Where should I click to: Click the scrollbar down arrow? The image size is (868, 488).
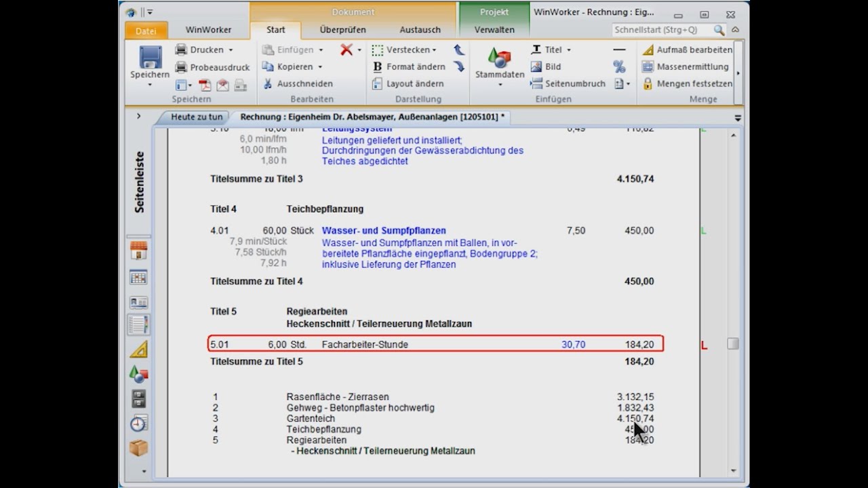733,471
